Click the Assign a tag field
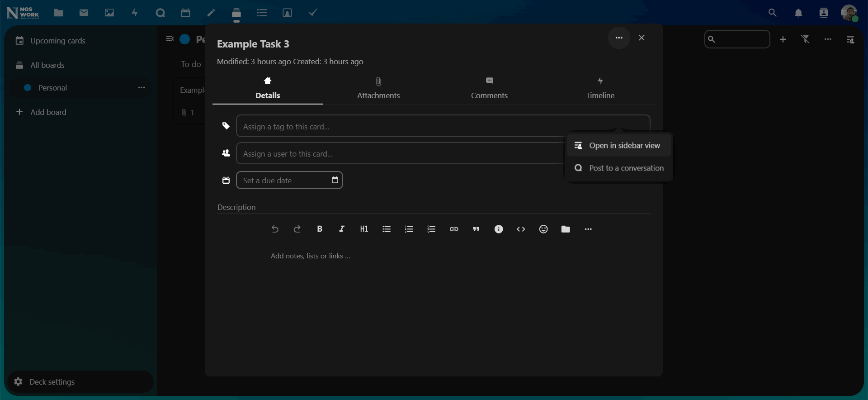This screenshot has width=868, height=400. 443,126
